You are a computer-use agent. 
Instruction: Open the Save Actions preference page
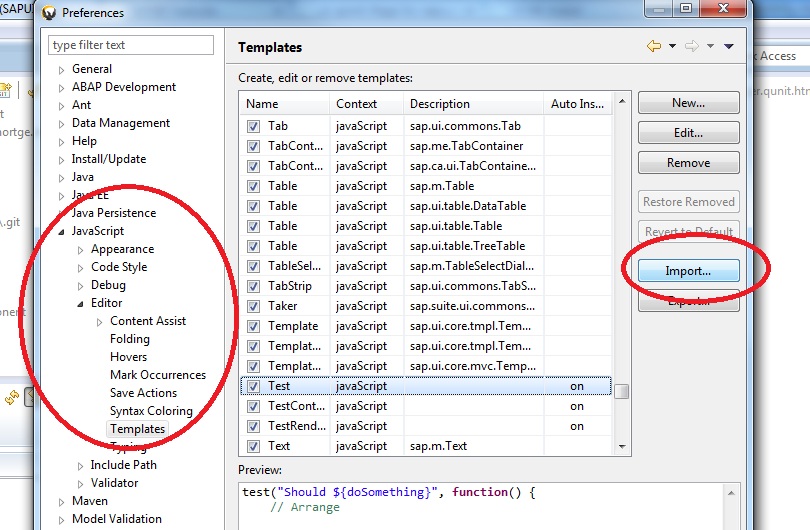pyautogui.click(x=143, y=393)
